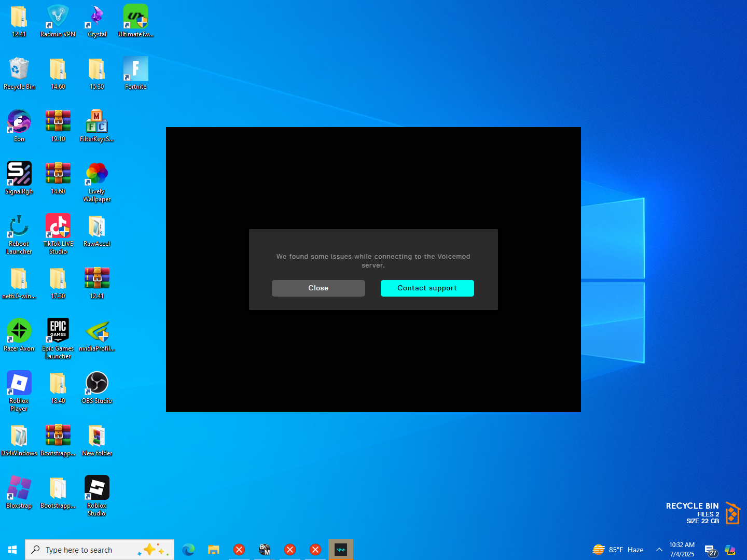Click the TikTok LIVE Studio icon
The image size is (747, 560).
point(58,227)
